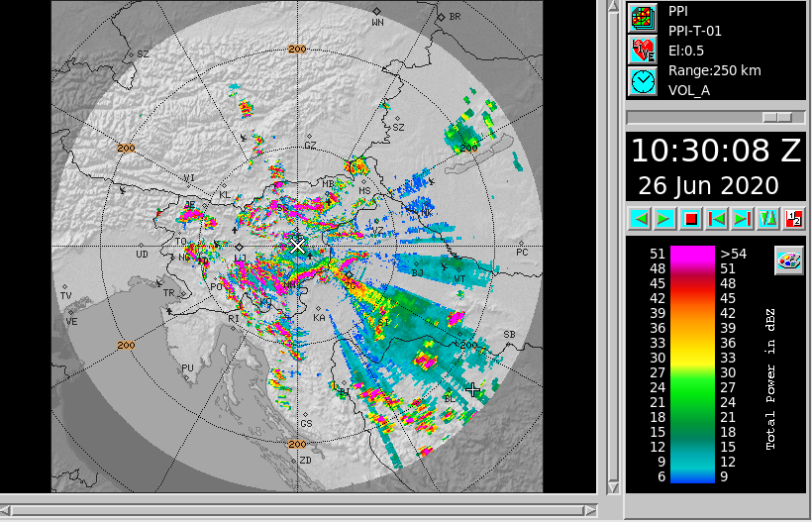
Task: Stop the radar animation playback
Action: coord(690,218)
